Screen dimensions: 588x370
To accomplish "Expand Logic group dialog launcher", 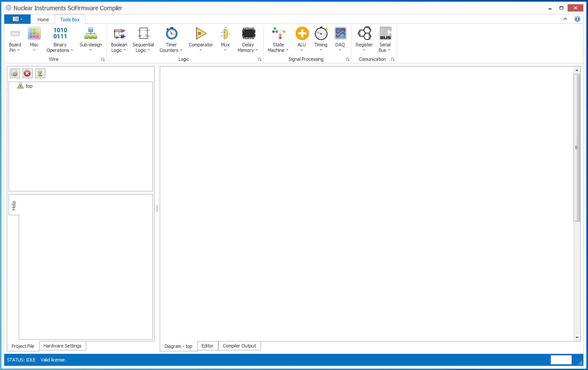I will [x=260, y=60].
